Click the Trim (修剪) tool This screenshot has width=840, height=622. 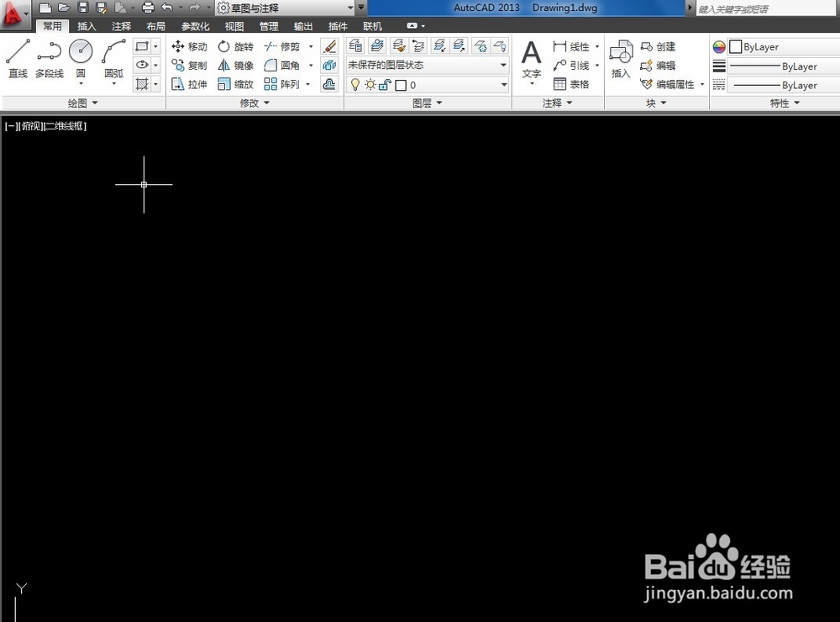(281, 47)
